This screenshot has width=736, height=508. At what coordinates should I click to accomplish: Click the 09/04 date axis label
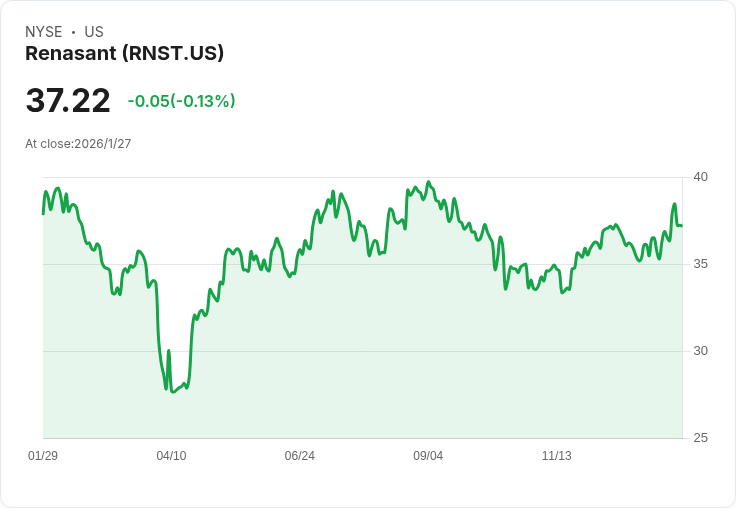pos(428,455)
